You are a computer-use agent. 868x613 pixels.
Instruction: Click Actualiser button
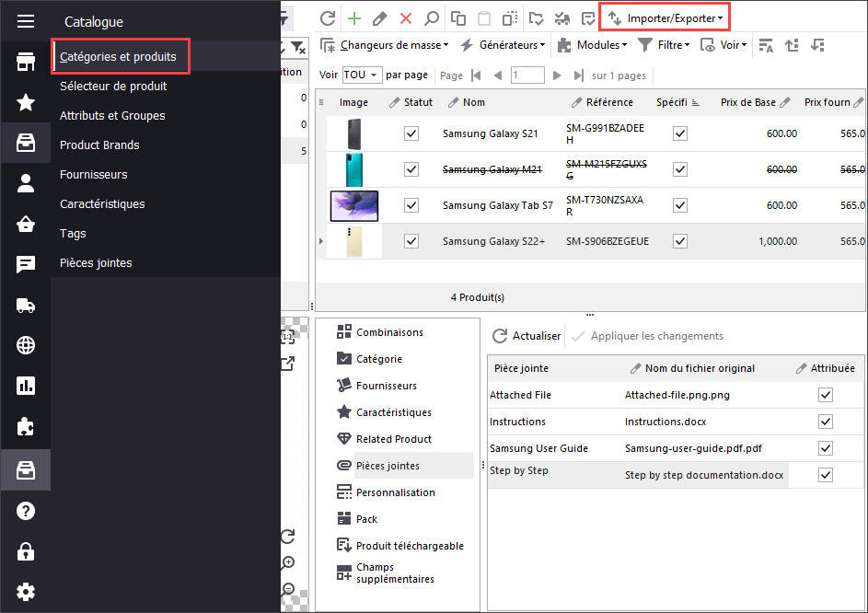coord(527,336)
